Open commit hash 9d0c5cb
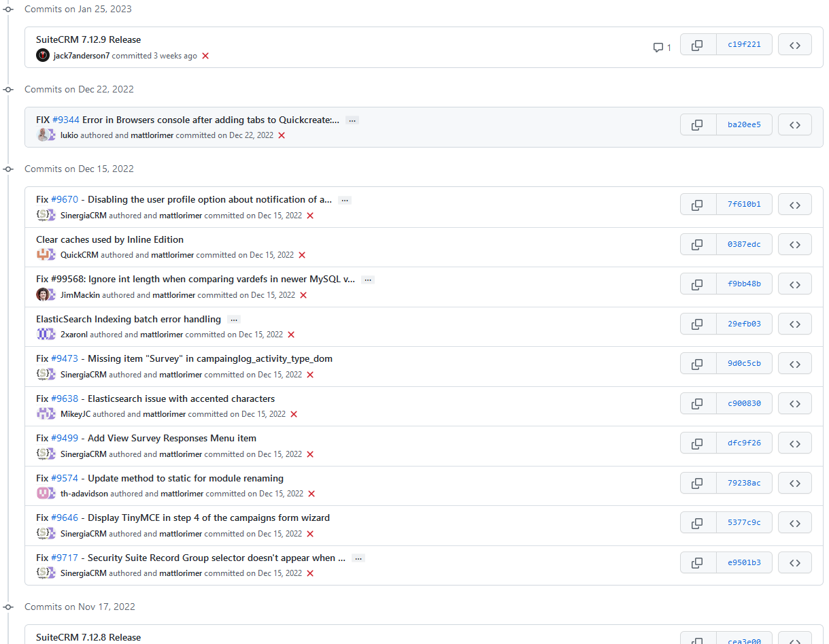The image size is (829, 644). [x=744, y=364]
